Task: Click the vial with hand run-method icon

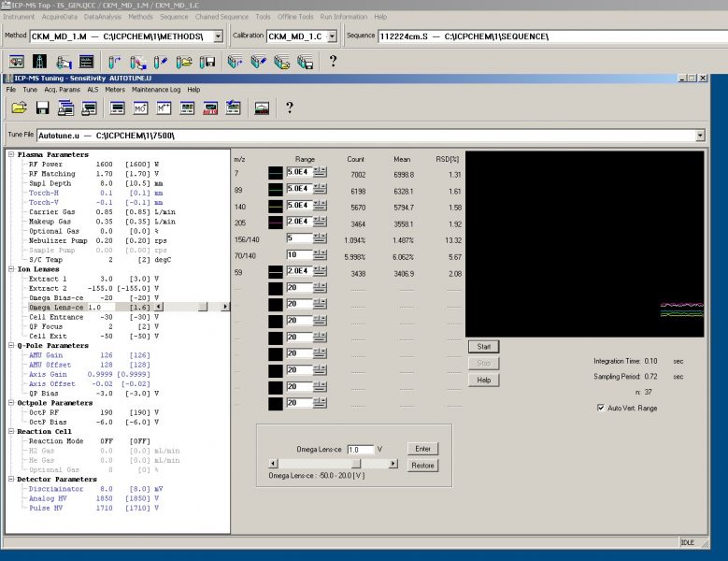Action: click(x=138, y=62)
